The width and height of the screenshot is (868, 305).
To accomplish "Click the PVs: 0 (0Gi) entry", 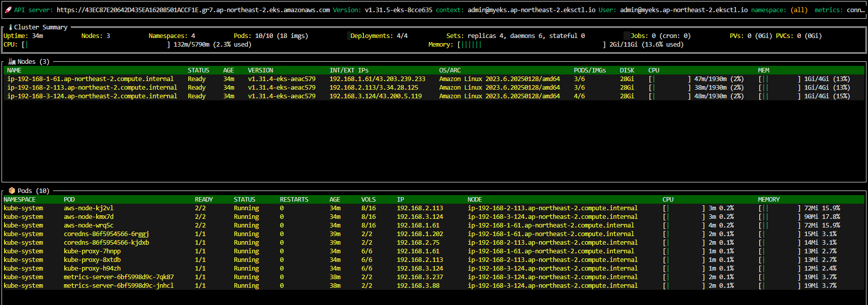I will [751, 35].
